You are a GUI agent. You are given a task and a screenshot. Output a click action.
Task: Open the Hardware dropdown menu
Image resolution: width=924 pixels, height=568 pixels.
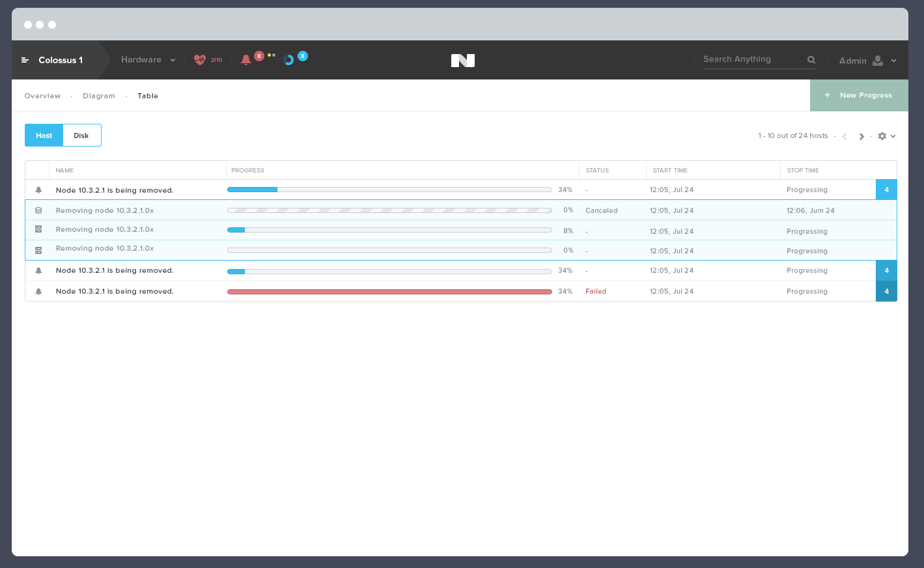coord(148,60)
